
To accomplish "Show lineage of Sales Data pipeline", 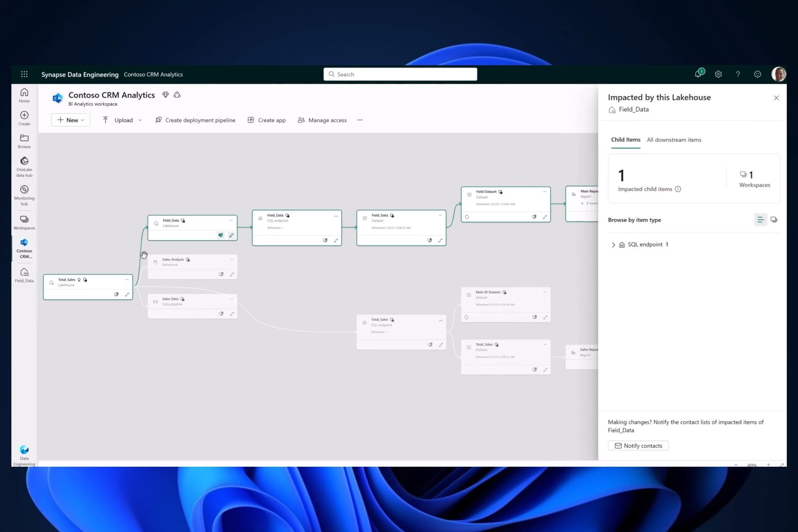I will coord(232,314).
